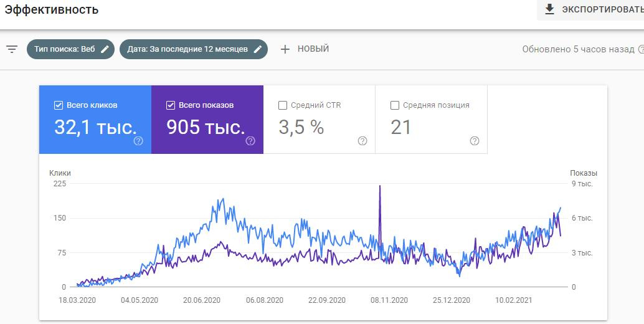Viewport: 644px width, 324px height.
Task: Open help icon on average position card
Action: point(475,141)
